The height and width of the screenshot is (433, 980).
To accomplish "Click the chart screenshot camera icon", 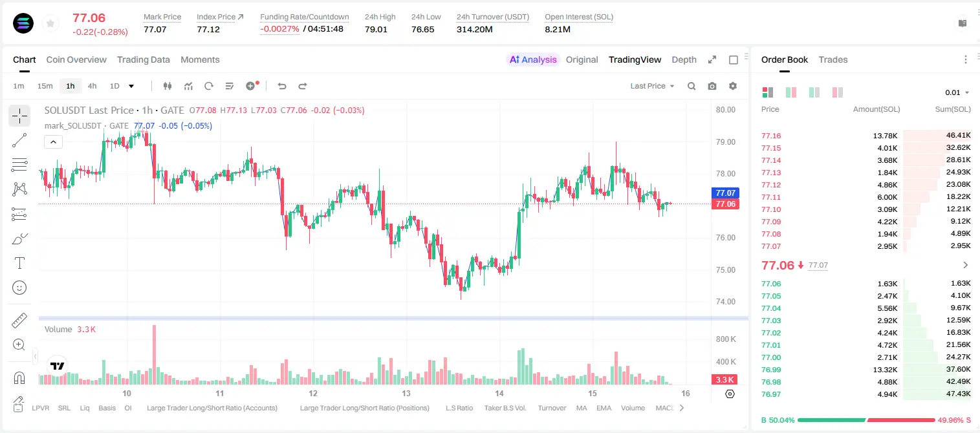I will 712,86.
